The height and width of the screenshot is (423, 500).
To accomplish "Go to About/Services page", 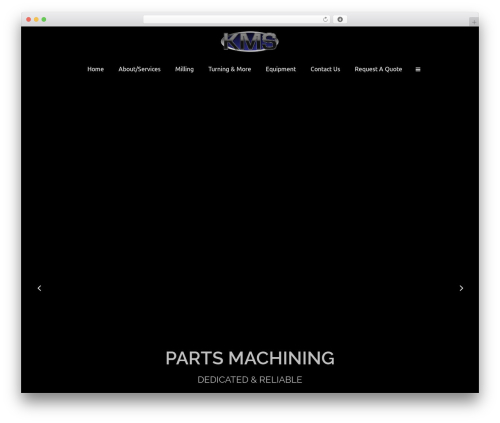I will (x=139, y=69).
